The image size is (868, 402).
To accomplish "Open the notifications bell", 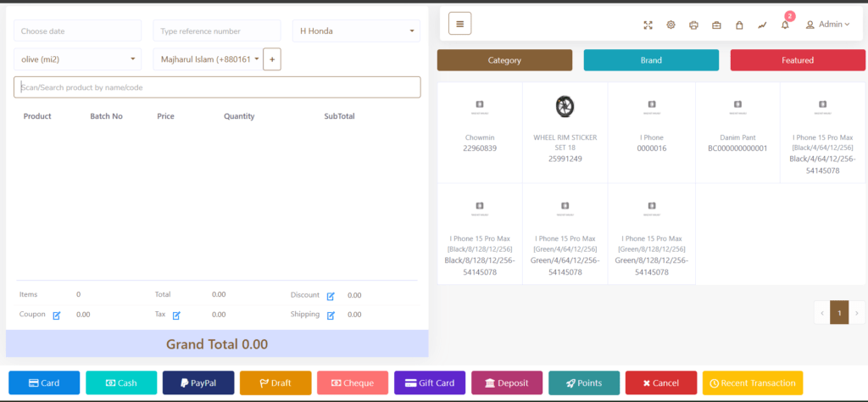I will click(785, 25).
